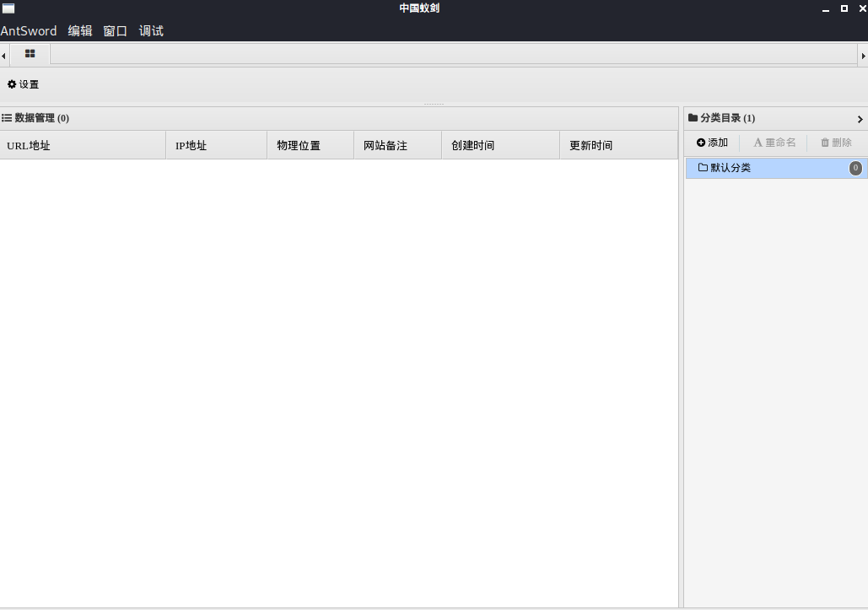Sort by 网站备注 column header
Viewport: 868px width, 610px height.
398,146
